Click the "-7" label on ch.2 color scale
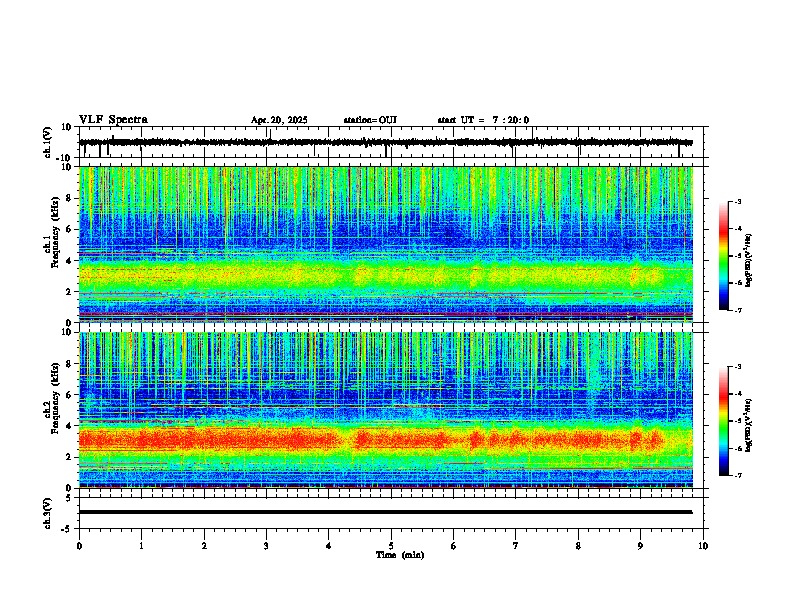This screenshot has height=612, width=792. [x=738, y=476]
